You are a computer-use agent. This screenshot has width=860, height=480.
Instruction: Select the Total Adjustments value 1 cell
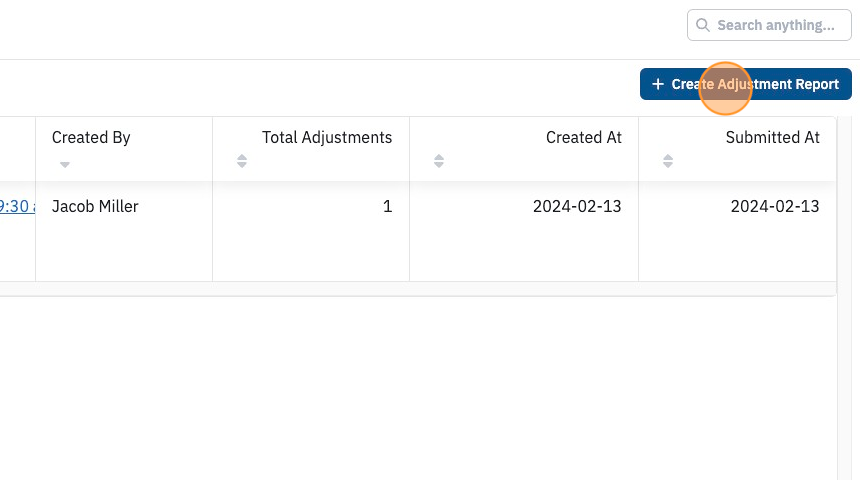click(311, 231)
